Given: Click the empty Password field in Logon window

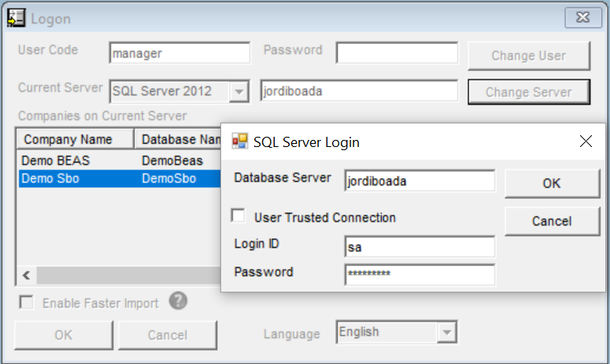Looking at the screenshot, I should click(x=397, y=53).
